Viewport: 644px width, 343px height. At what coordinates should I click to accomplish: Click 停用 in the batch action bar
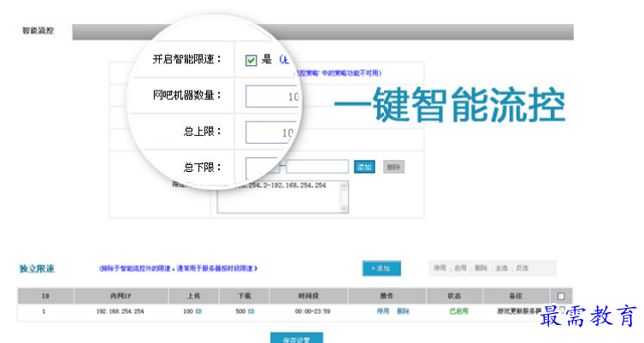tap(440, 269)
